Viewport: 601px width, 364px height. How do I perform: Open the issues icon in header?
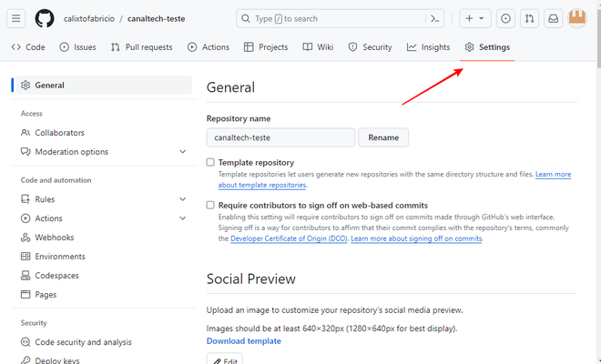pyautogui.click(x=506, y=18)
